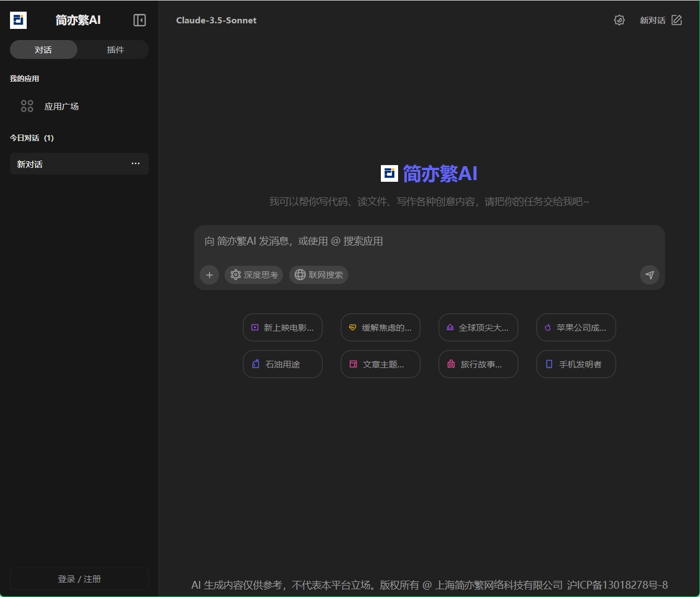Click the 今日对话 (1) heading
This screenshot has width=700, height=597.
[32, 138]
